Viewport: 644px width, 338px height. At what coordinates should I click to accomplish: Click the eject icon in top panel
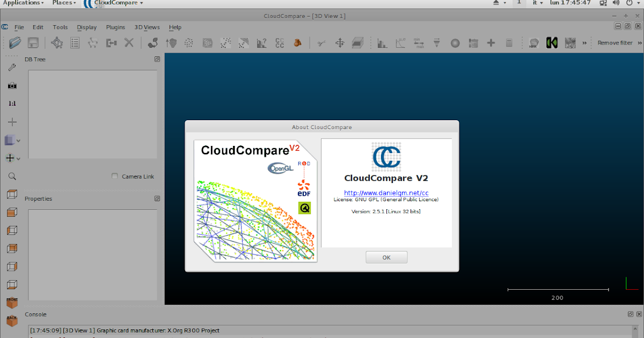(497, 3)
